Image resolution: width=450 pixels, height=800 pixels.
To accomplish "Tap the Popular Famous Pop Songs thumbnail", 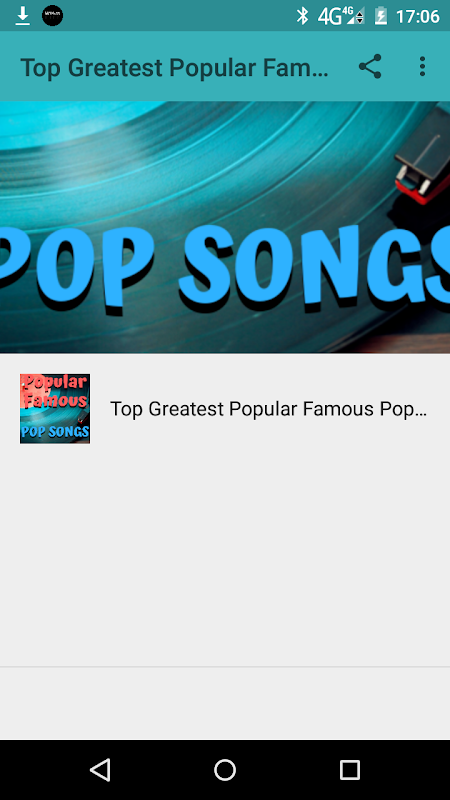I will click(x=55, y=409).
